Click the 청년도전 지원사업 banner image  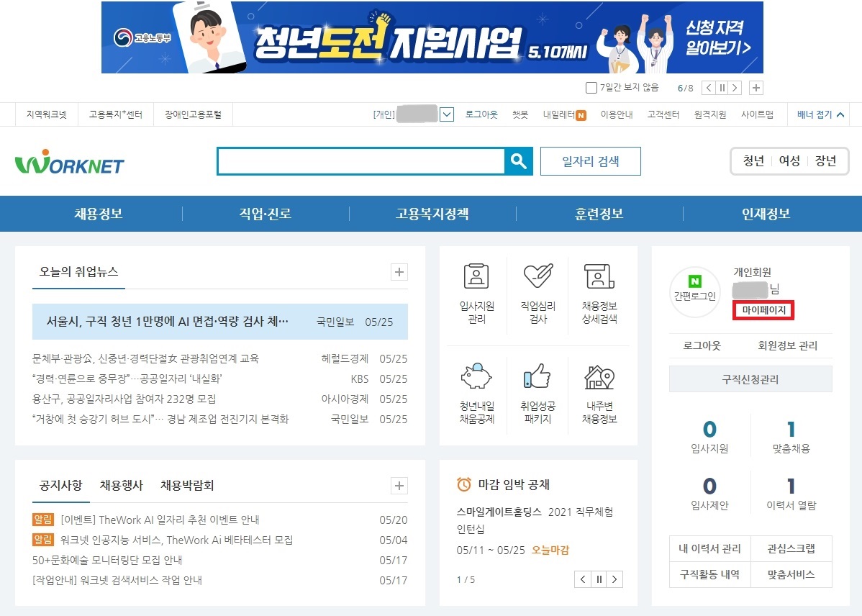pos(432,37)
